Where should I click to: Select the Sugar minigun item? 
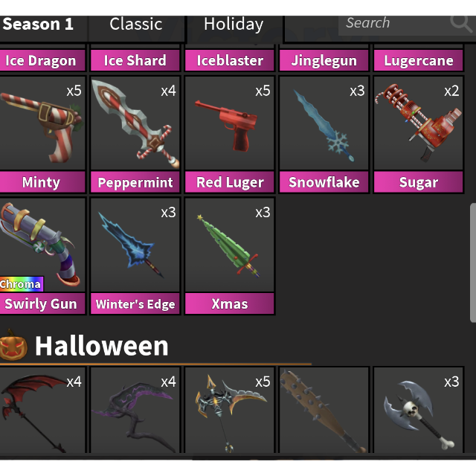click(x=418, y=135)
